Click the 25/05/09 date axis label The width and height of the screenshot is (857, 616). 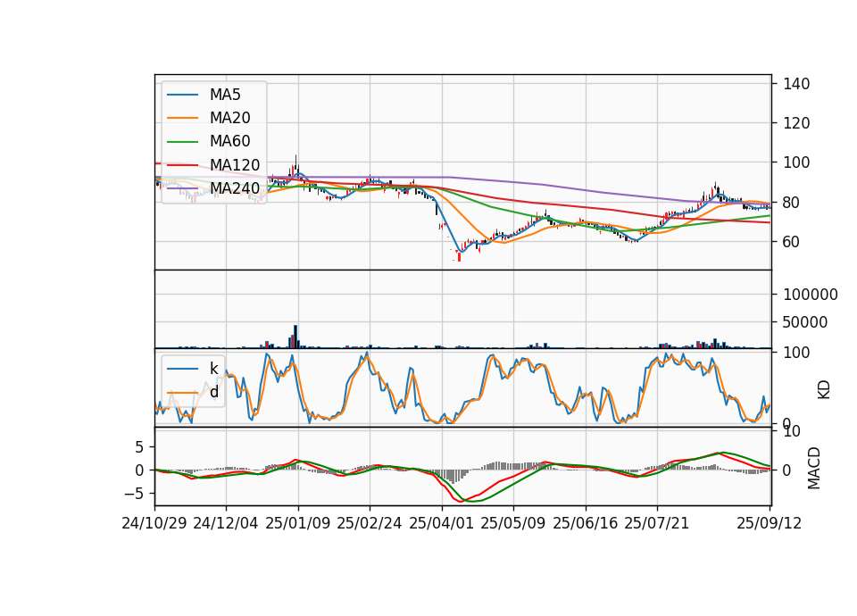(x=513, y=524)
